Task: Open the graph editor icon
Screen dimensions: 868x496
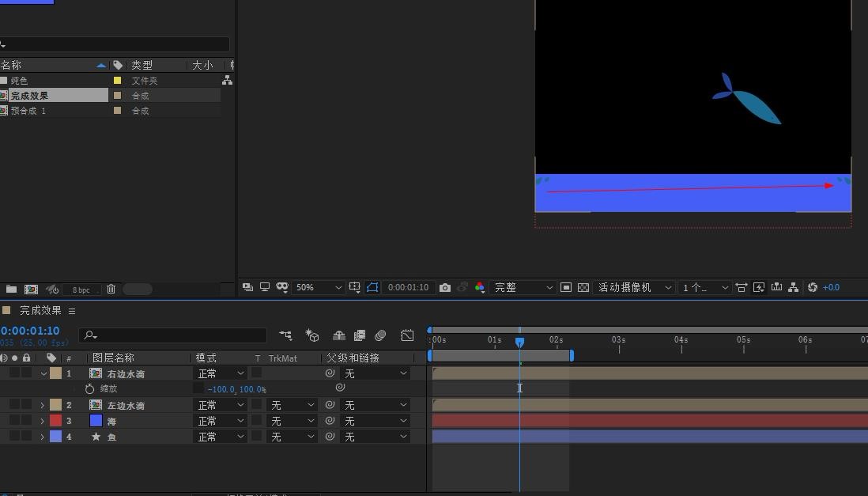Action: (x=407, y=335)
